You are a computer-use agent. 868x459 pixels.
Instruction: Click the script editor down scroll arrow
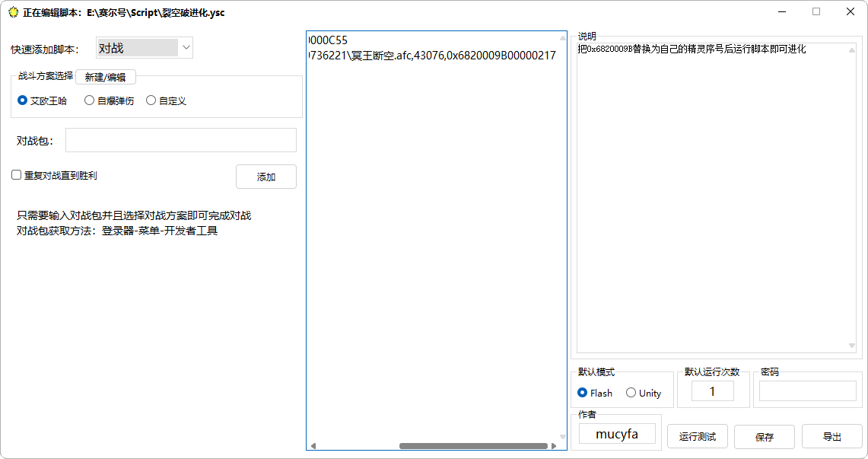(562, 437)
